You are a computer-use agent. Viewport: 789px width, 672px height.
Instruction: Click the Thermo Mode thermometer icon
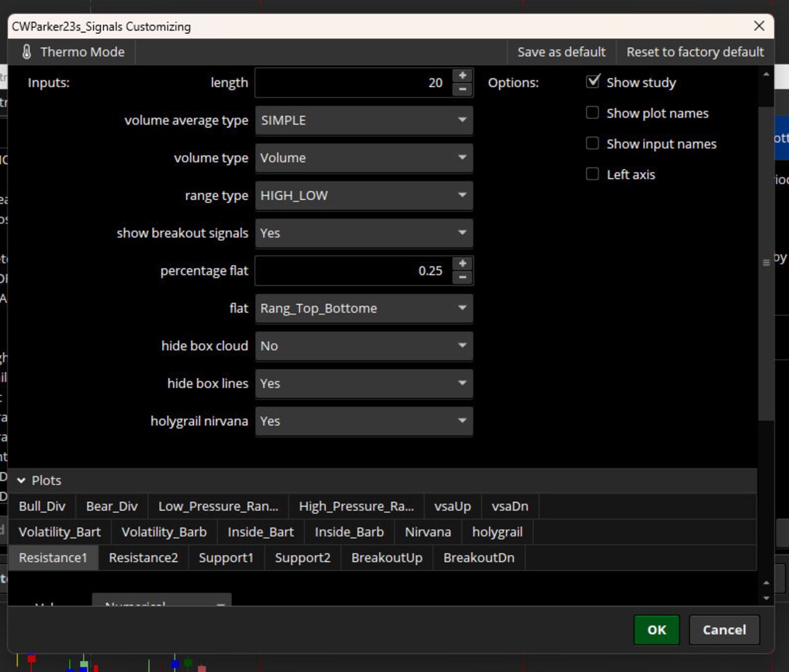point(26,51)
